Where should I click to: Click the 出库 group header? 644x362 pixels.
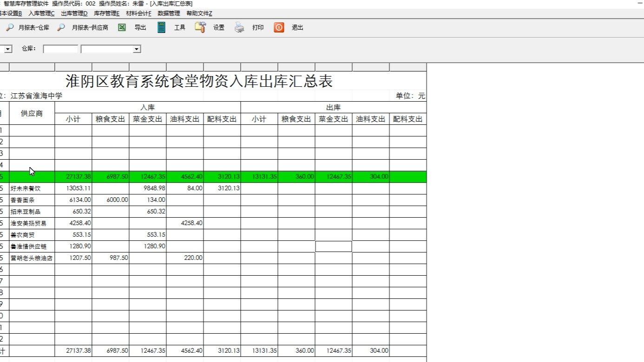pos(334,107)
